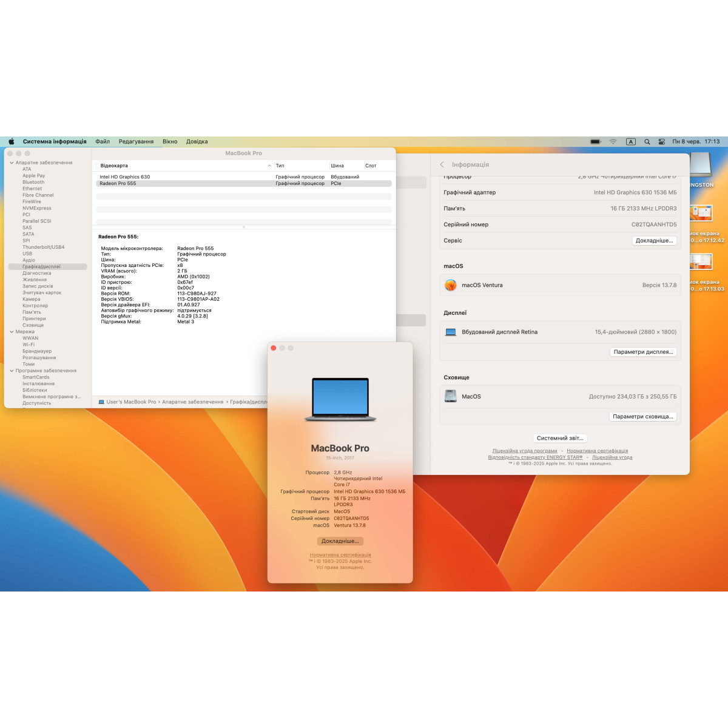The width and height of the screenshot is (728, 728).
Task: Collapse the Апаратне забезпечення sidebar section
Action: [x=12, y=163]
